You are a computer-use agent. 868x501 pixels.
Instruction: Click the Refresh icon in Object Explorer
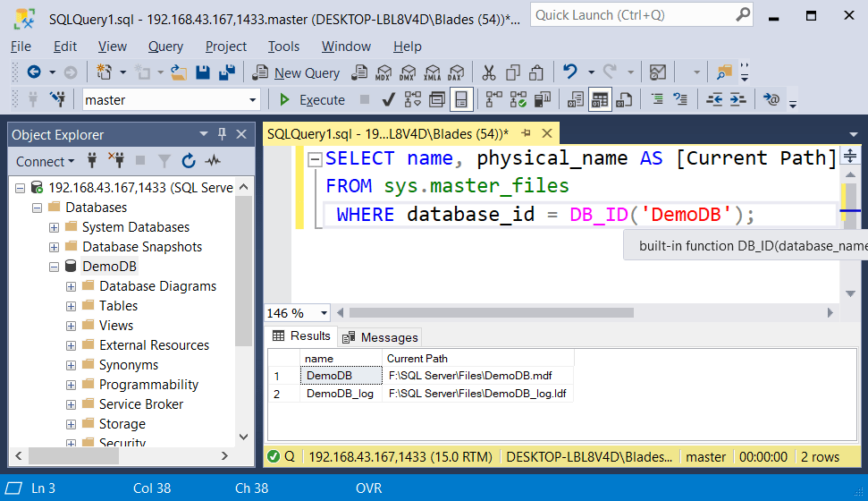(189, 161)
